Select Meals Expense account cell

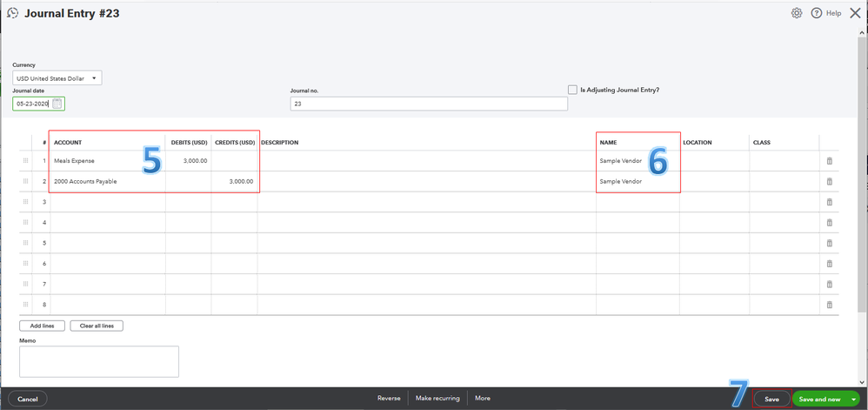107,161
